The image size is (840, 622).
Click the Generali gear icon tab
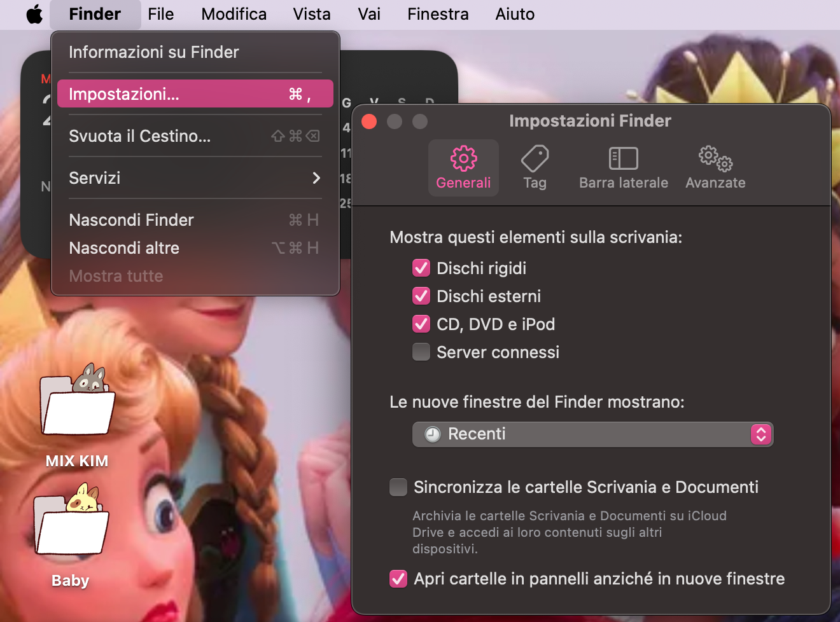pos(463,168)
